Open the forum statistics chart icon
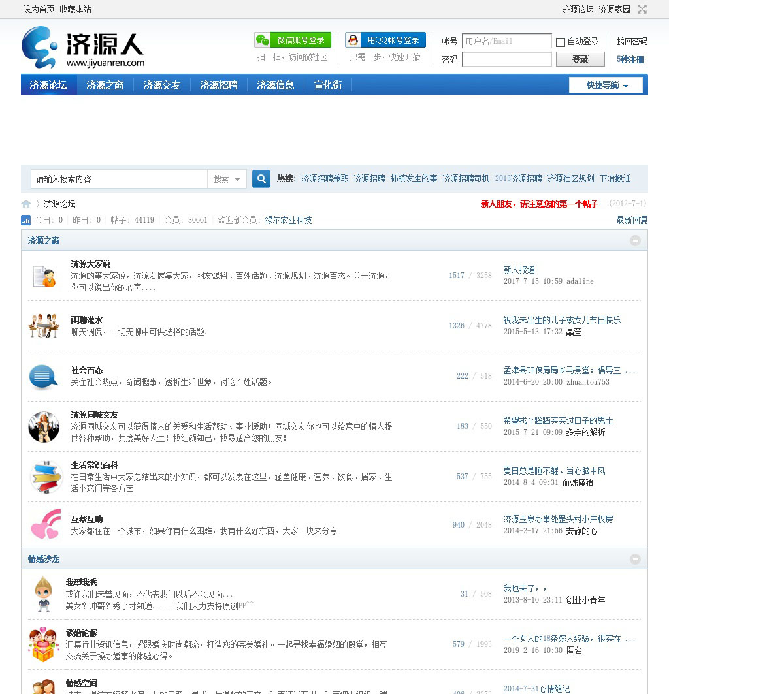The width and height of the screenshot is (784, 694). [x=26, y=221]
